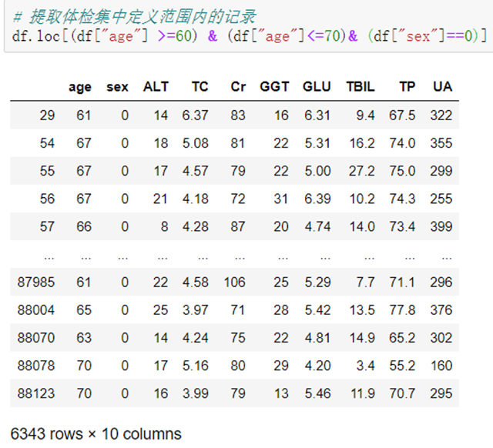Click the TP column header
493x448 pixels.
407,87
